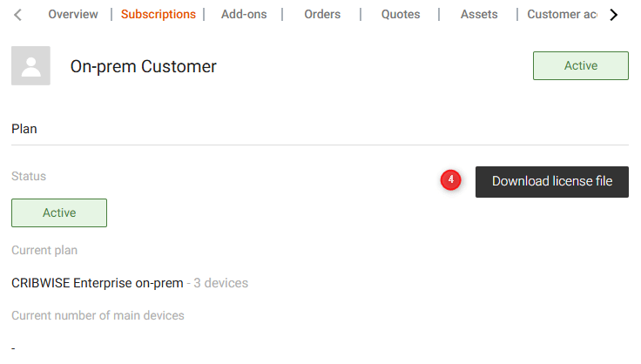Click the On-prem Customer name heading
The image size is (641, 364).
click(x=143, y=66)
